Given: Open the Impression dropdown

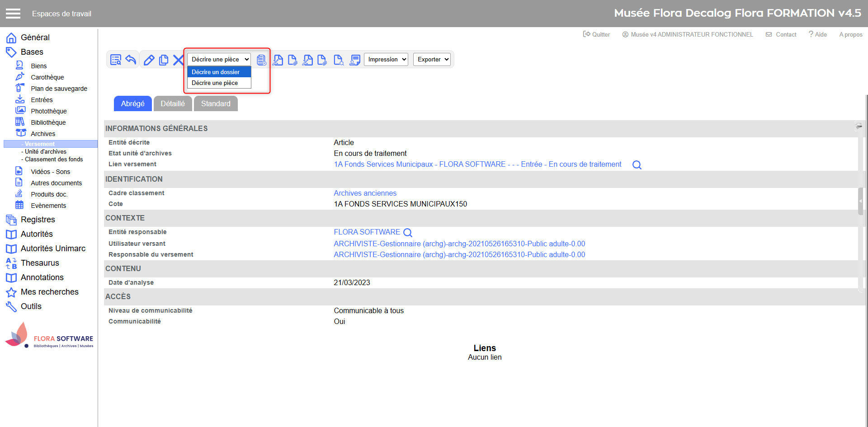Looking at the screenshot, I should [x=386, y=60].
